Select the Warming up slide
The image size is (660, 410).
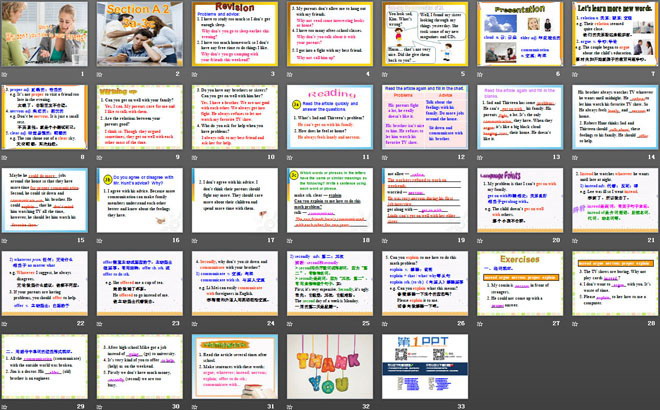pyautogui.click(x=140, y=117)
